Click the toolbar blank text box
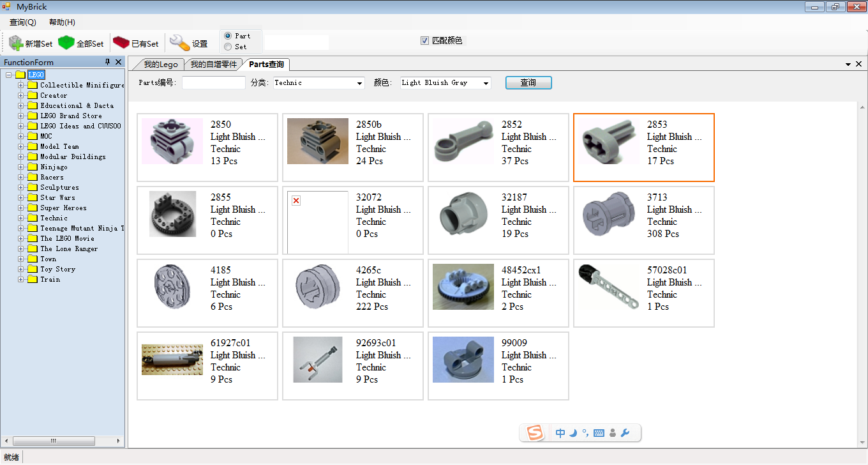Viewport: 868px width, 465px height. coord(297,42)
